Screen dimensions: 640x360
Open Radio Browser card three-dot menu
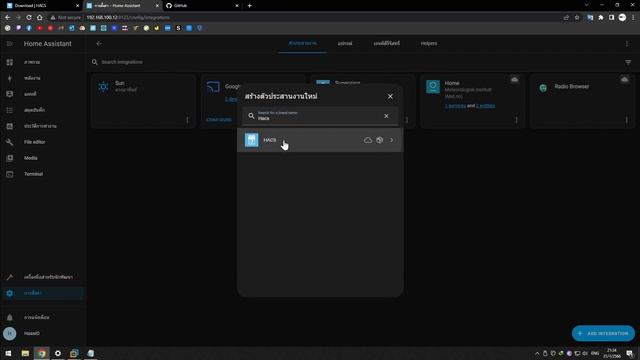click(627, 120)
